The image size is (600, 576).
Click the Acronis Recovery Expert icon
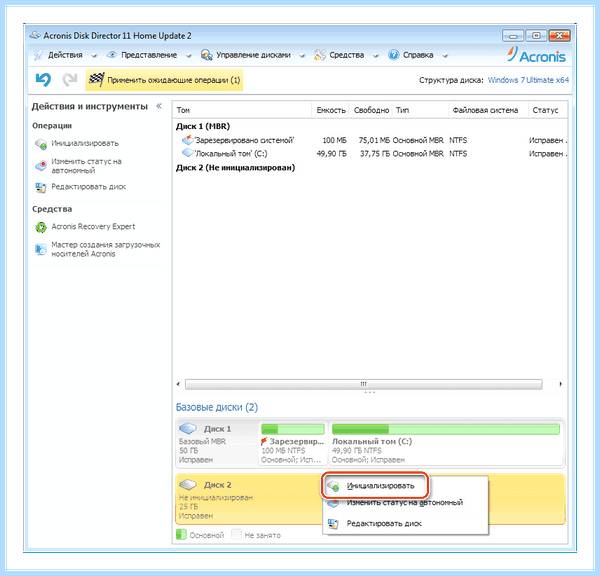click(41, 227)
